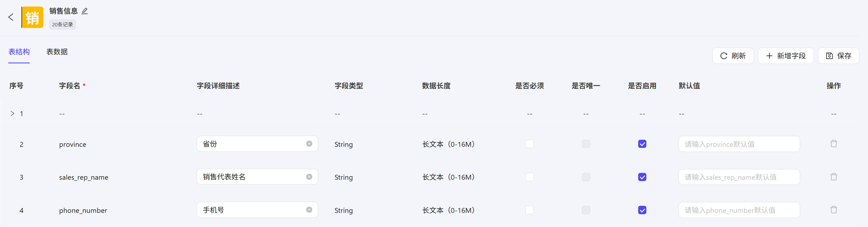The width and height of the screenshot is (868, 227).
Task: Click the 刷新 refresh button
Action: click(732, 56)
